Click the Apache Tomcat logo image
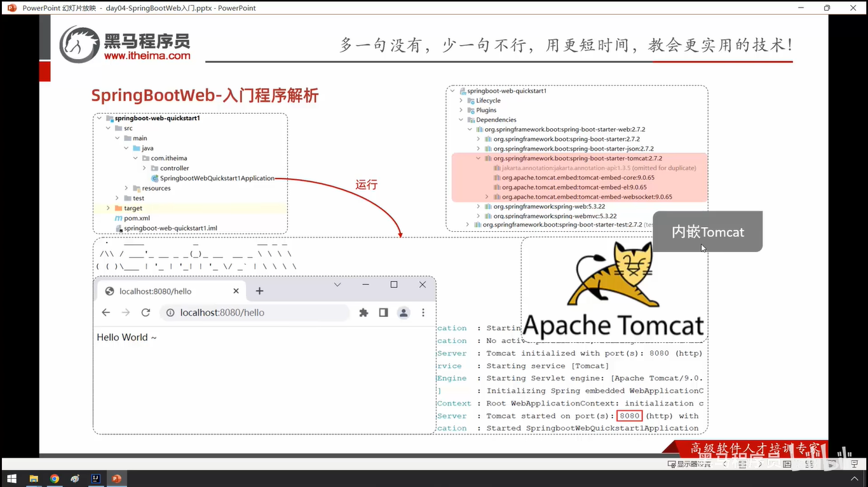Image resolution: width=868 pixels, height=487 pixels. [x=613, y=291]
